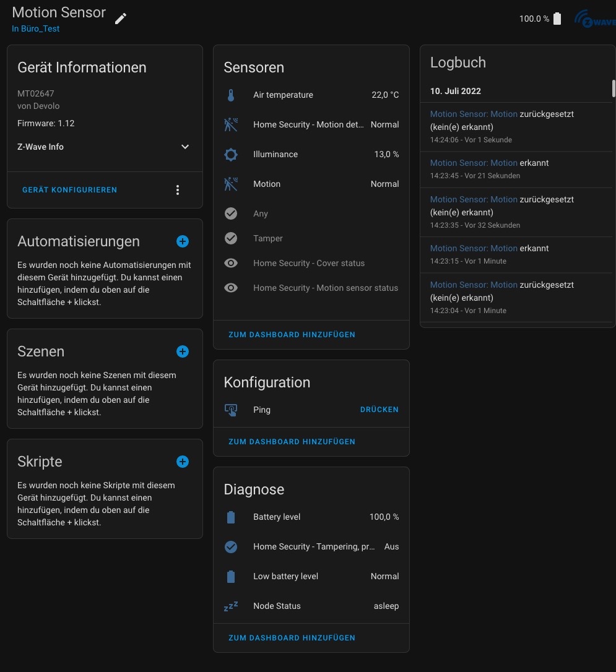Screen dimensions: 616x672
Task: Click the Logbuch scrollbar
Action: click(614, 88)
